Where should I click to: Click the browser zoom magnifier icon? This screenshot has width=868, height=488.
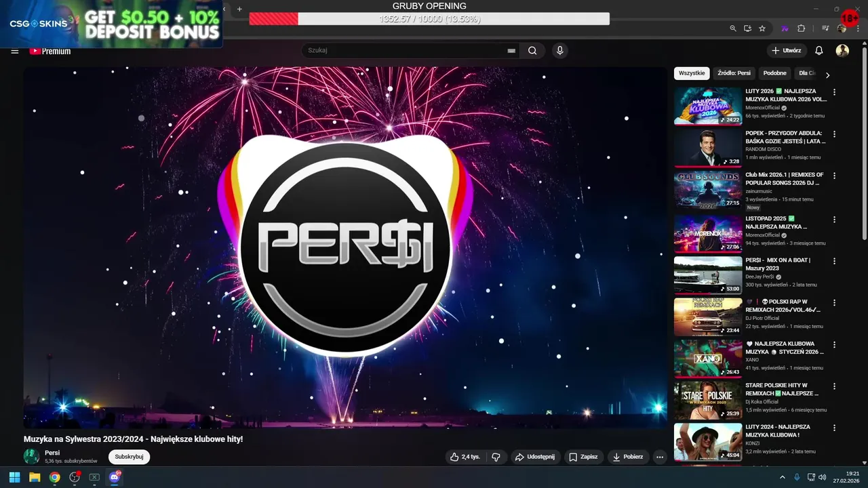733,28
